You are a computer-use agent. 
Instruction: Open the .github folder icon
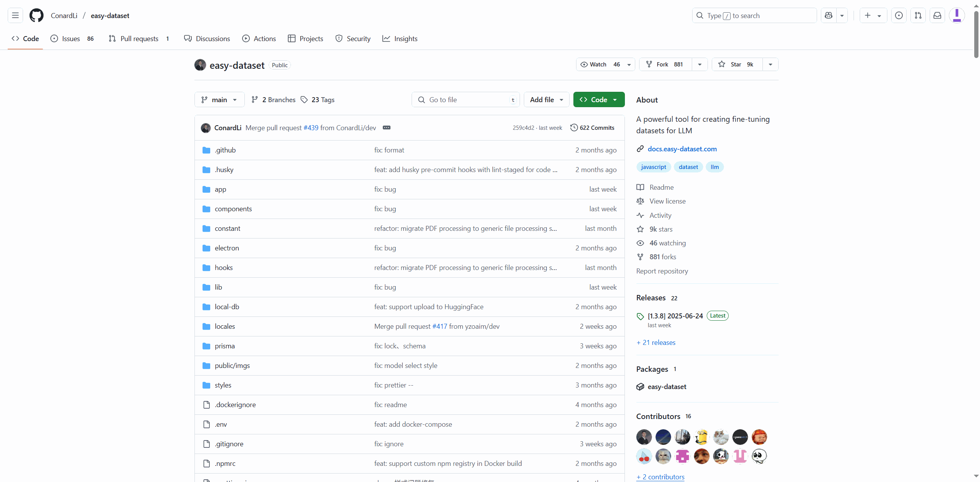click(x=206, y=150)
